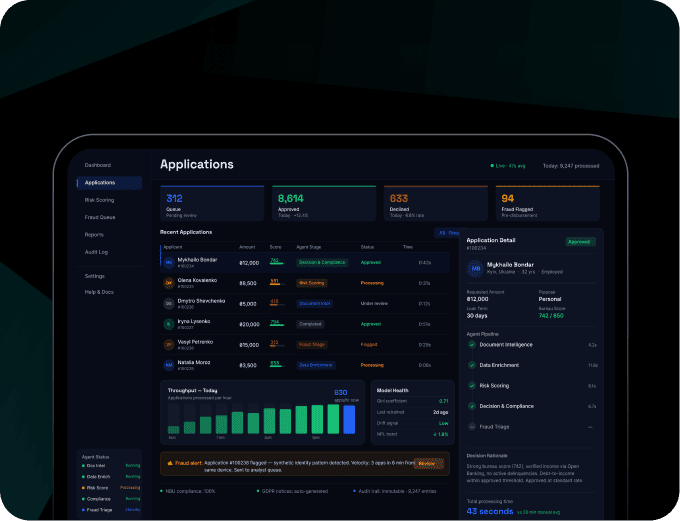Click the orange Risk Scoring stage badge in table
The height and width of the screenshot is (521, 680).
click(312, 283)
